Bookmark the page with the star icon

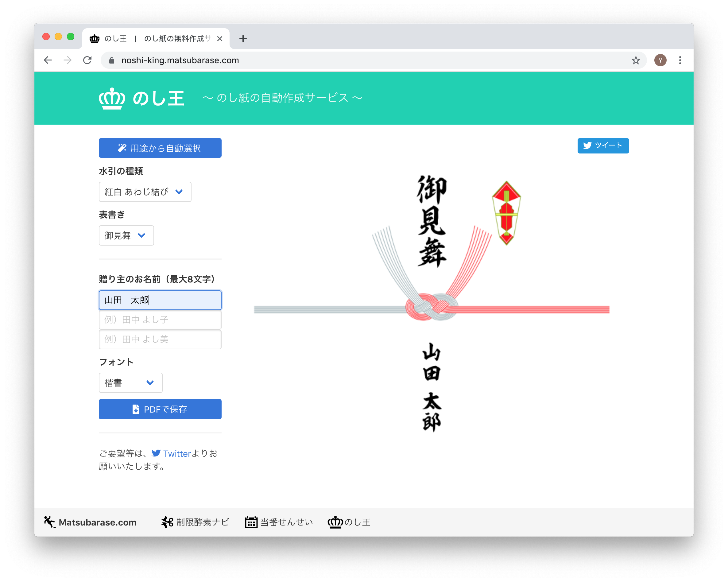click(636, 60)
